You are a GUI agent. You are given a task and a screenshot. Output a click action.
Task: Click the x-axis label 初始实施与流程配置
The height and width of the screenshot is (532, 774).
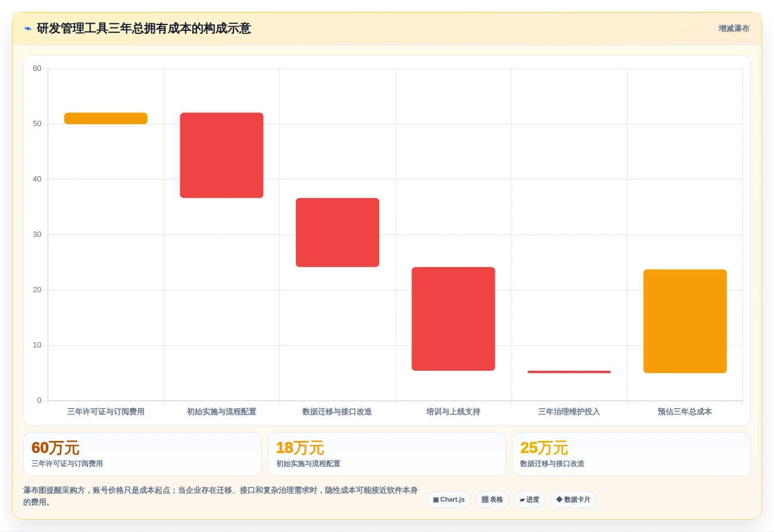[x=221, y=412]
